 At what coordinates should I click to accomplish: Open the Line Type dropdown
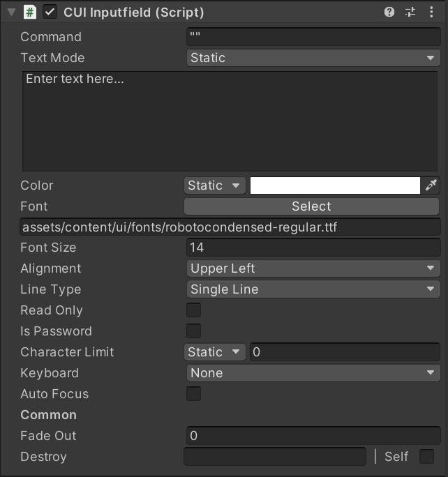[313, 289]
